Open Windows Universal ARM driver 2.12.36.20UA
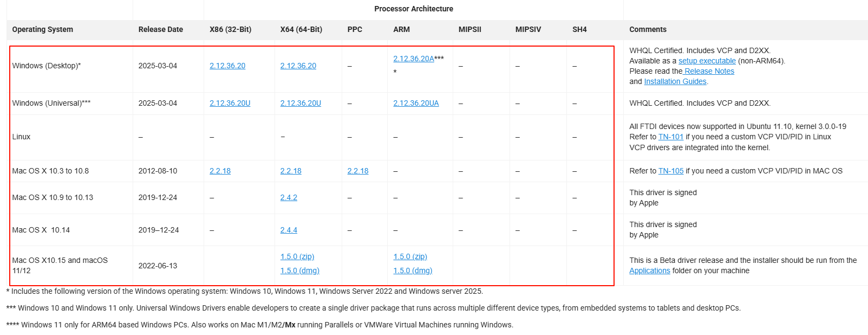Viewport: 868px width, 335px height. point(416,103)
